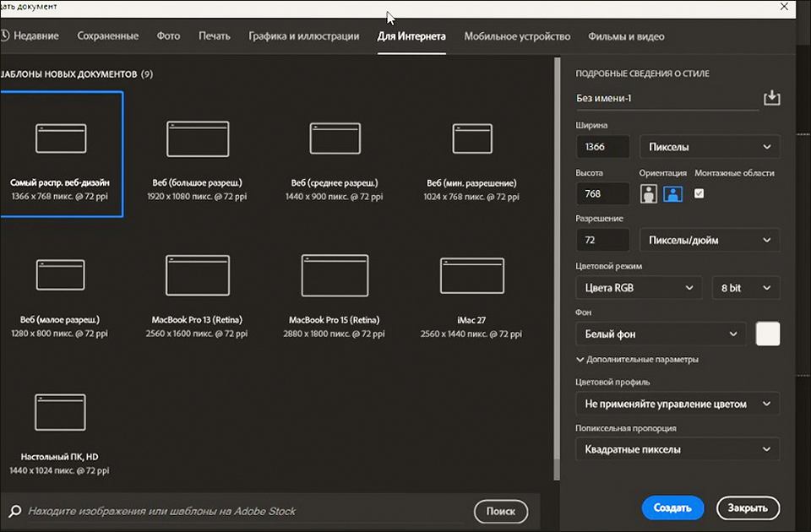This screenshot has width=811, height=532.
Task: Click the Создать button
Action: 673,508
